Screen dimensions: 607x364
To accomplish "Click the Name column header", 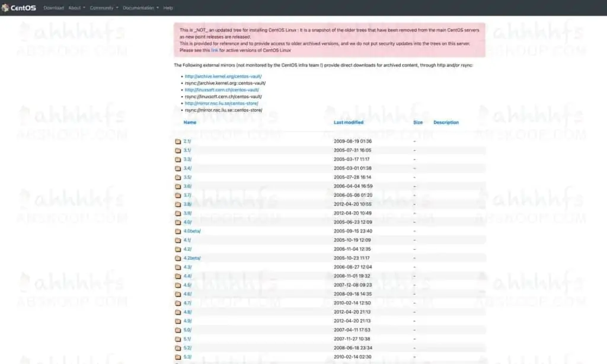I will click(x=189, y=122).
